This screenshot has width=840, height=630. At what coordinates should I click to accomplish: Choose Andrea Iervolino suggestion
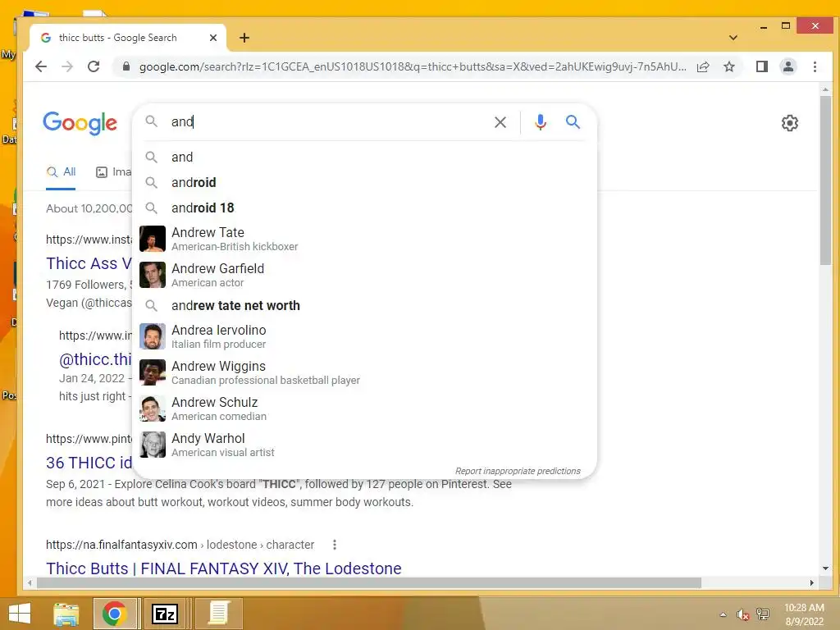coord(364,336)
